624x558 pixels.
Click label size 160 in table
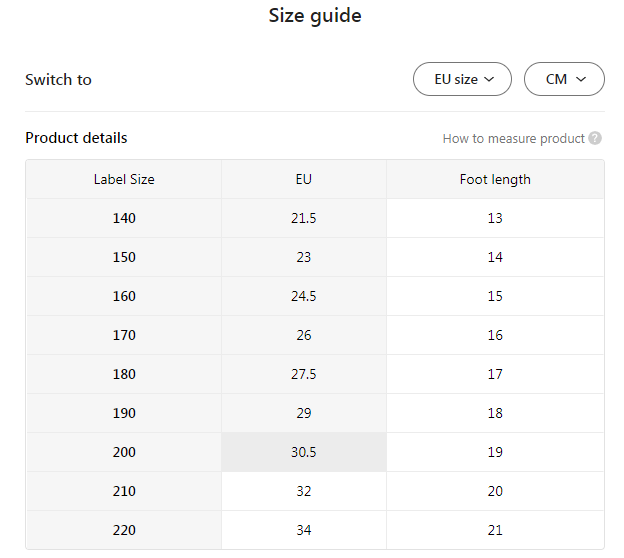click(124, 296)
